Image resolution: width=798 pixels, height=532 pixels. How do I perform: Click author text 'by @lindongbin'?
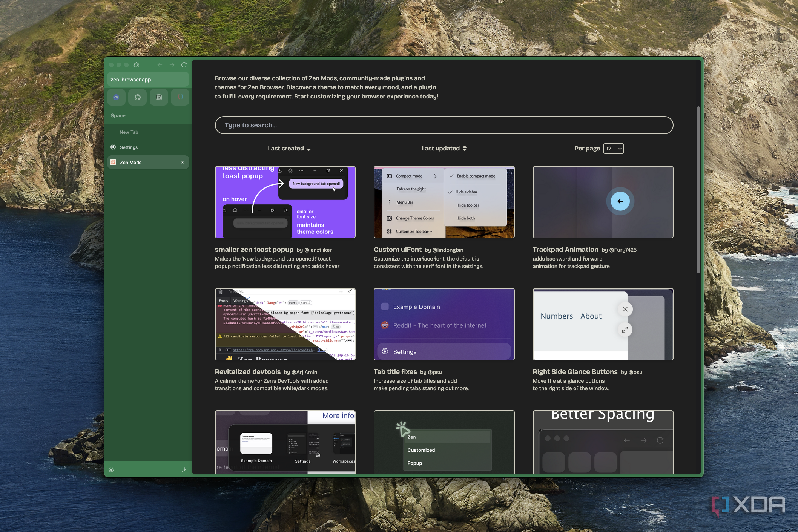tap(444, 250)
